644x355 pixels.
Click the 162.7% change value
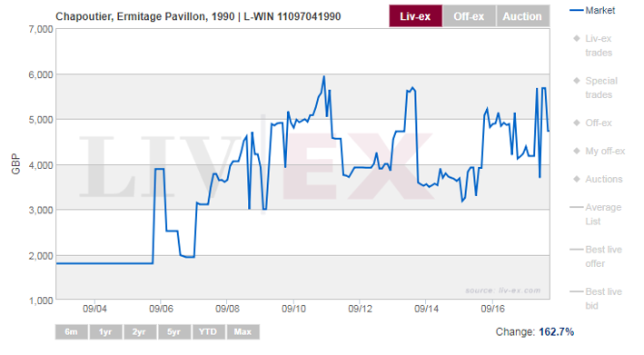tap(557, 331)
